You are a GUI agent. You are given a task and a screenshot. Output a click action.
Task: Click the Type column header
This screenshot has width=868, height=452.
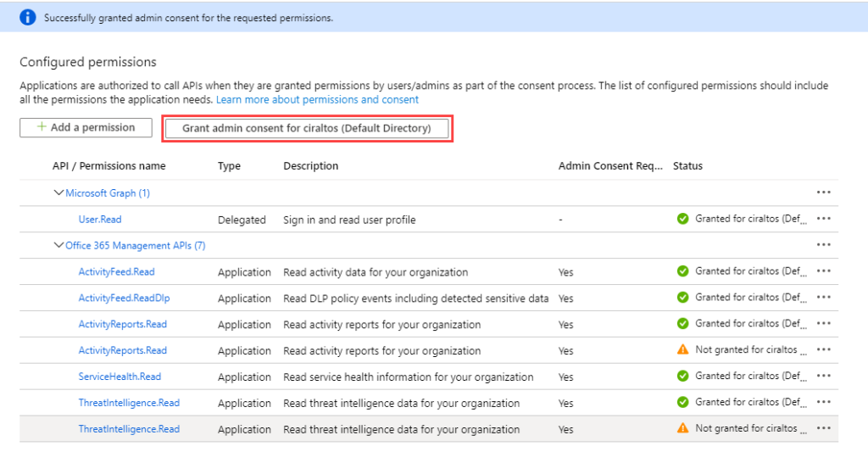[x=229, y=165]
